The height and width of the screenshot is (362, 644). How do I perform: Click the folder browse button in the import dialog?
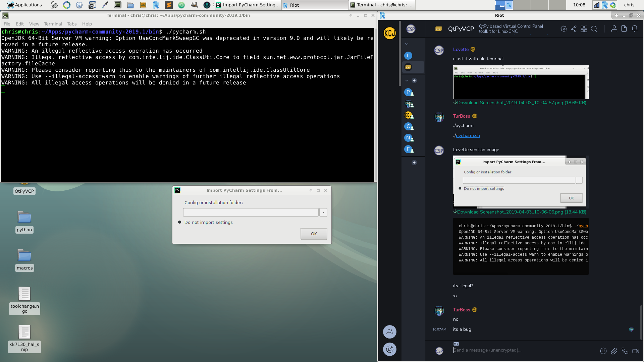click(x=323, y=213)
